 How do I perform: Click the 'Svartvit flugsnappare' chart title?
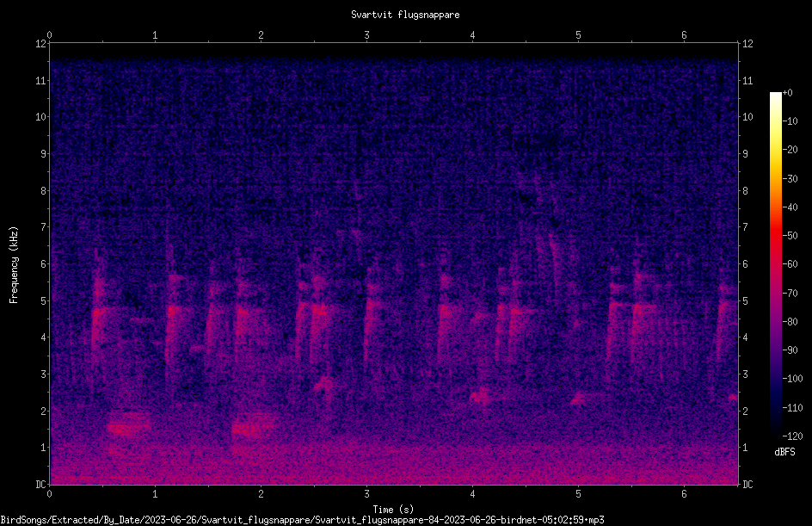(405, 15)
